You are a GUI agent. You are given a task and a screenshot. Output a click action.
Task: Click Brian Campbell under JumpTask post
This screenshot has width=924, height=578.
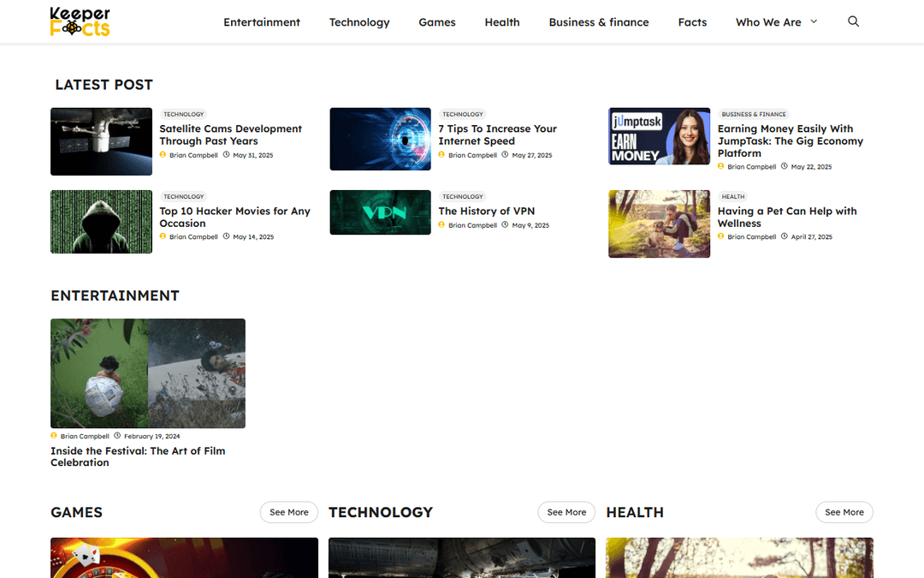(752, 167)
